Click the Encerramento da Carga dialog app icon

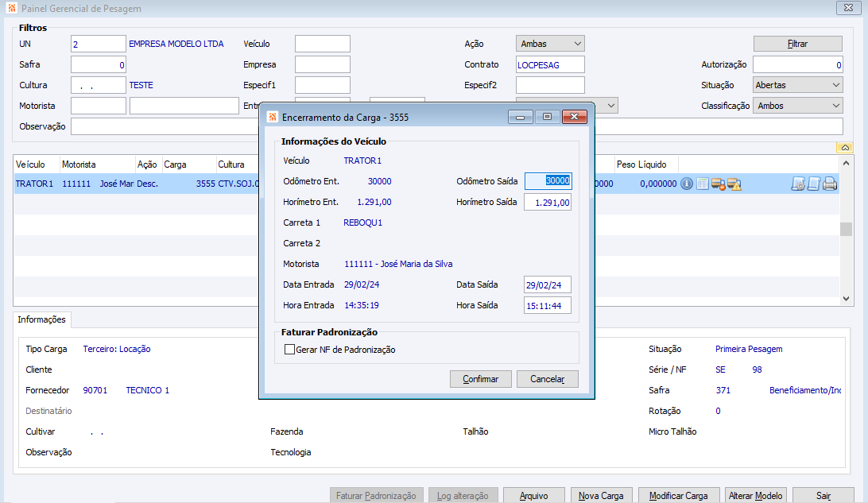coord(273,117)
